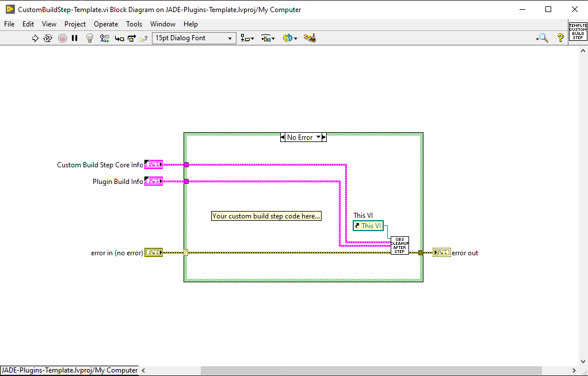Open the 15pt Dialog Font dropdown
Viewport: 588px width, 376px height.
pos(231,38)
